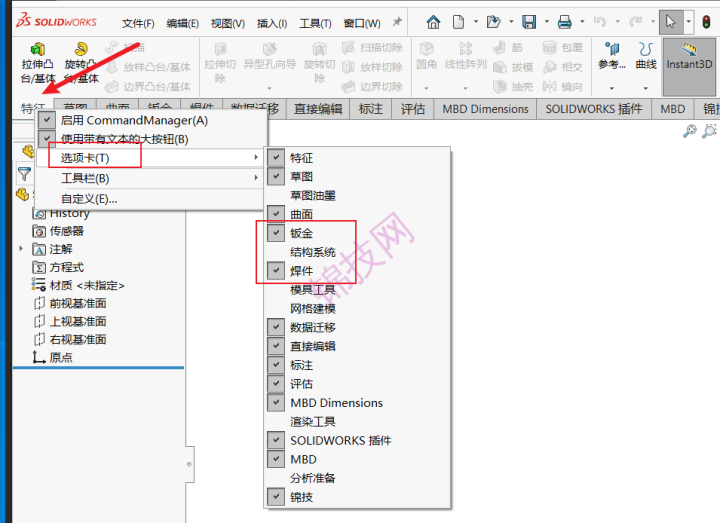Click the search magnifier icon in viewport
The width and height of the screenshot is (720, 523).
tap(689, 131)
